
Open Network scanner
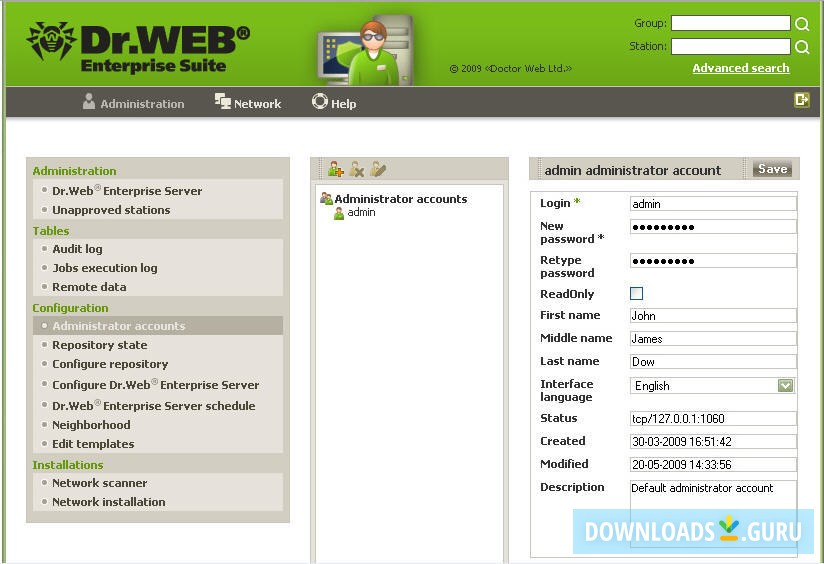pos(99,483)
